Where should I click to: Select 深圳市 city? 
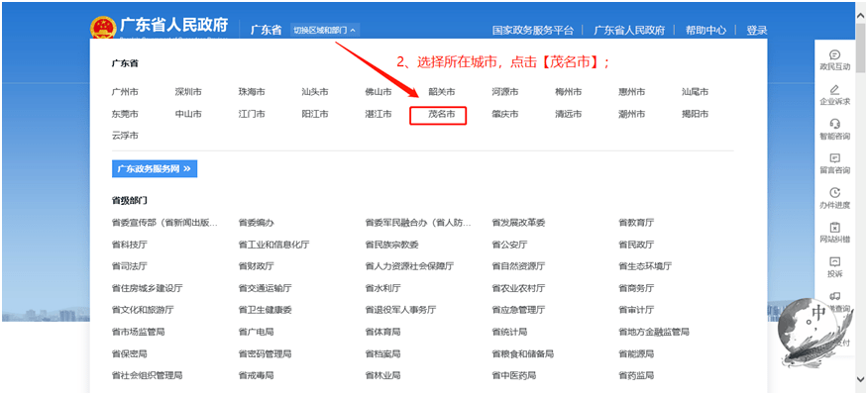(188, 92)
